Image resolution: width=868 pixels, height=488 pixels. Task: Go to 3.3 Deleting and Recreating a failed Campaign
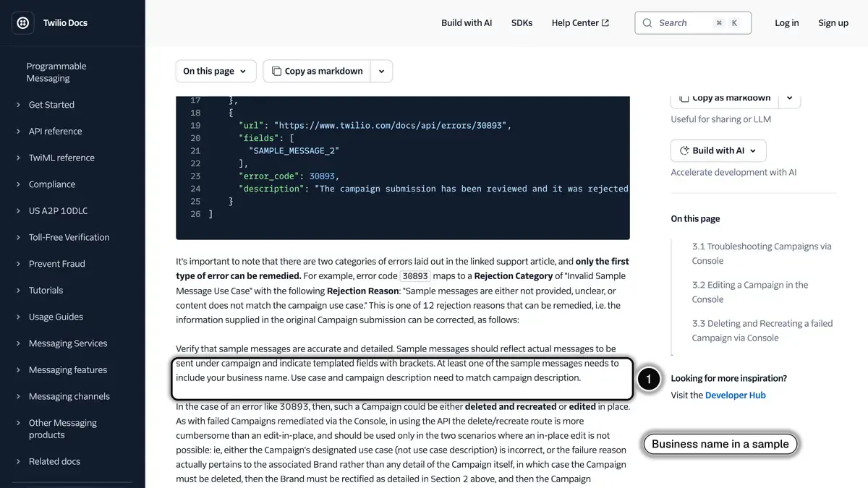762,330
